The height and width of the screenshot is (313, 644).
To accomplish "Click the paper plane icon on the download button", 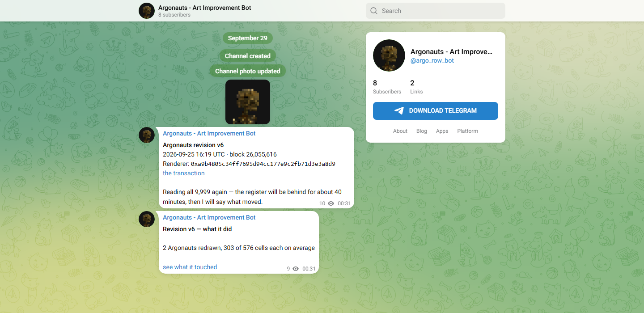I will point(399,111).
